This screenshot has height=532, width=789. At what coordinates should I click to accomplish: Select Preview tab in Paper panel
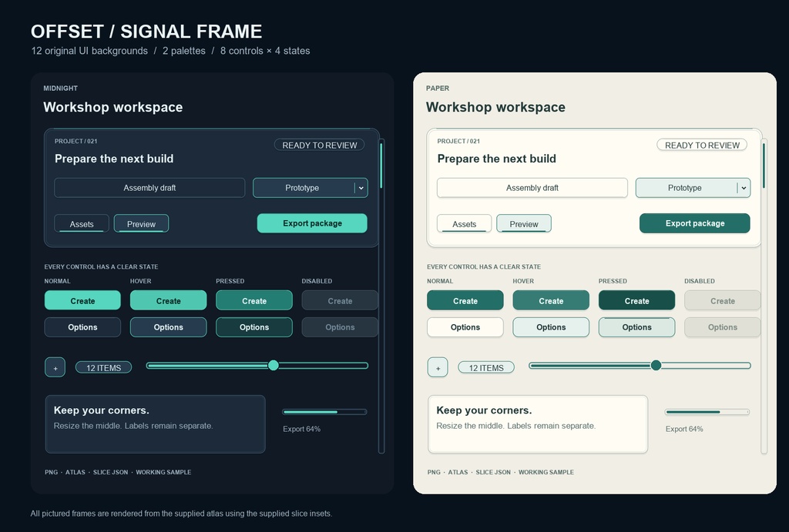[x=524, y=224]
